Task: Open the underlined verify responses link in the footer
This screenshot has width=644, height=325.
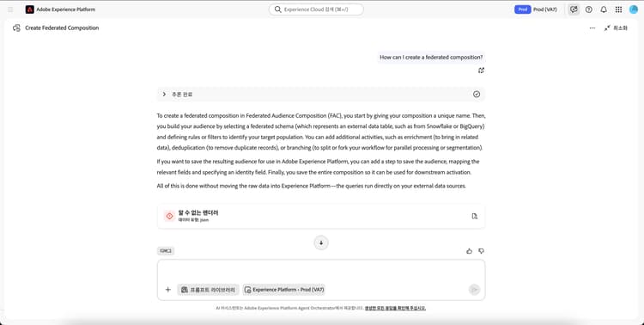Action: tap(395, 308)
